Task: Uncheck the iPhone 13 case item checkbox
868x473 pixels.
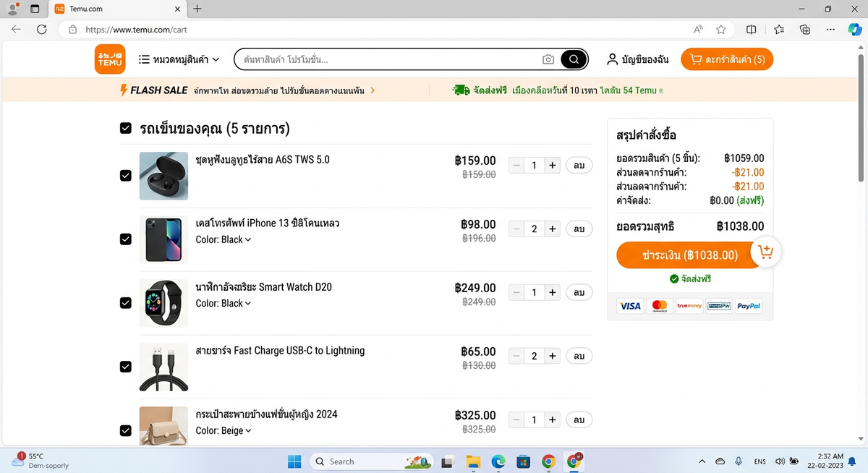Action: coord(125,239)
